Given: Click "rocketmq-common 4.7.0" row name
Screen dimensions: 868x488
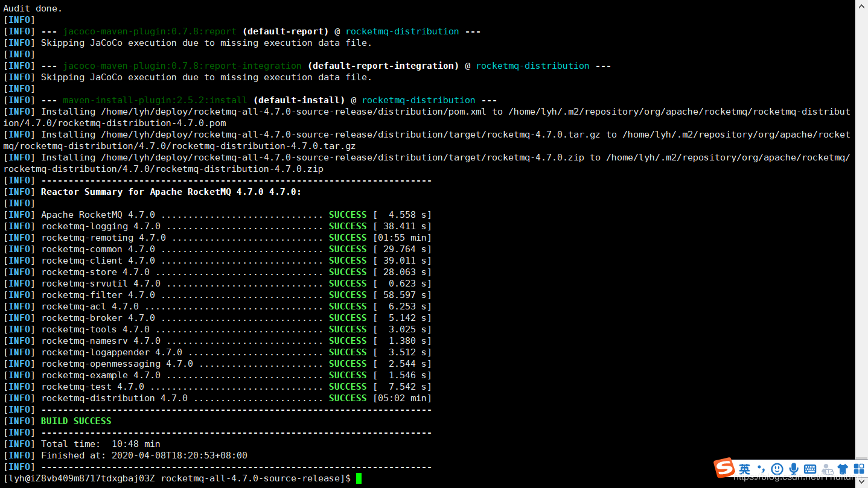Looking at the screenshot, I should 98,249.
